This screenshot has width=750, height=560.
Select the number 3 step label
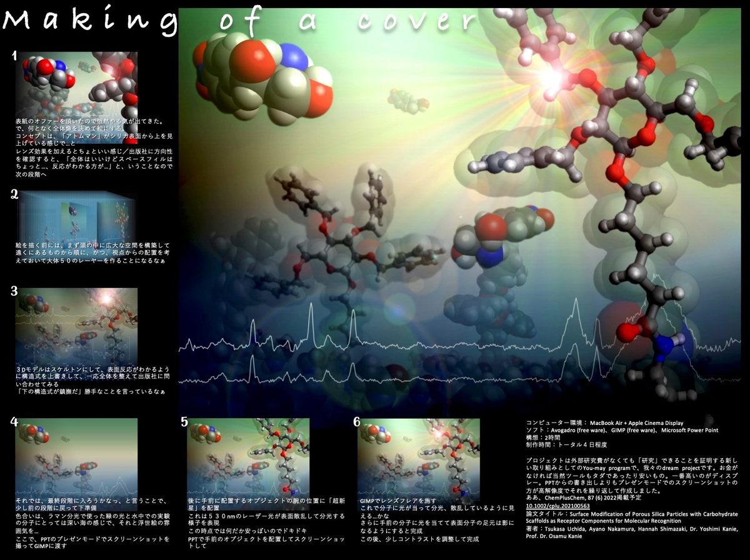point(14,291)
